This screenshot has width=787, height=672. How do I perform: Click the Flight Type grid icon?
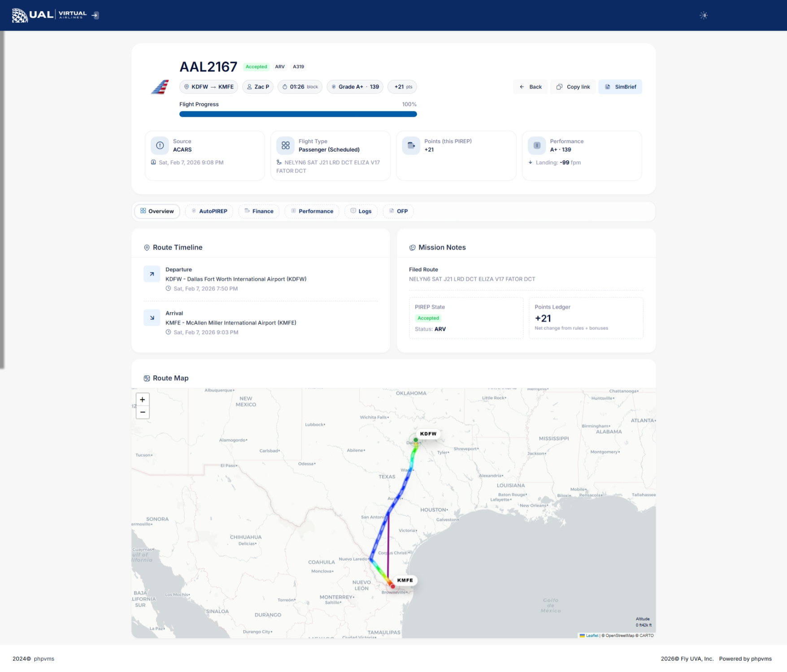click(285, 145)
